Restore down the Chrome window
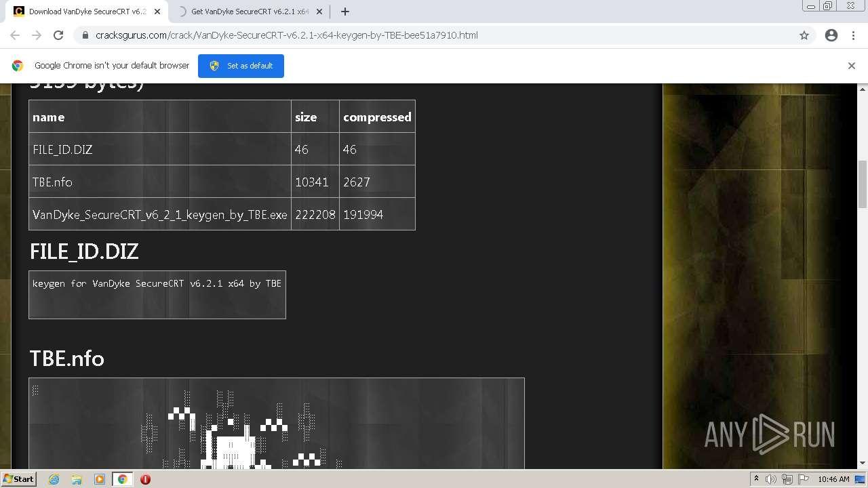This screenshot has height=488, width=868. point(828,5)
